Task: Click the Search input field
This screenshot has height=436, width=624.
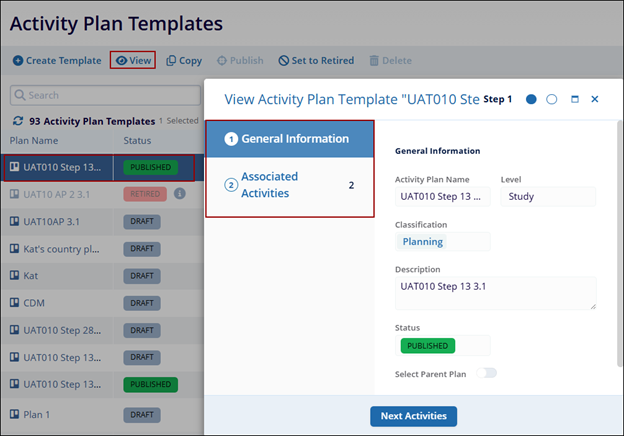Action: pos(105,95)
